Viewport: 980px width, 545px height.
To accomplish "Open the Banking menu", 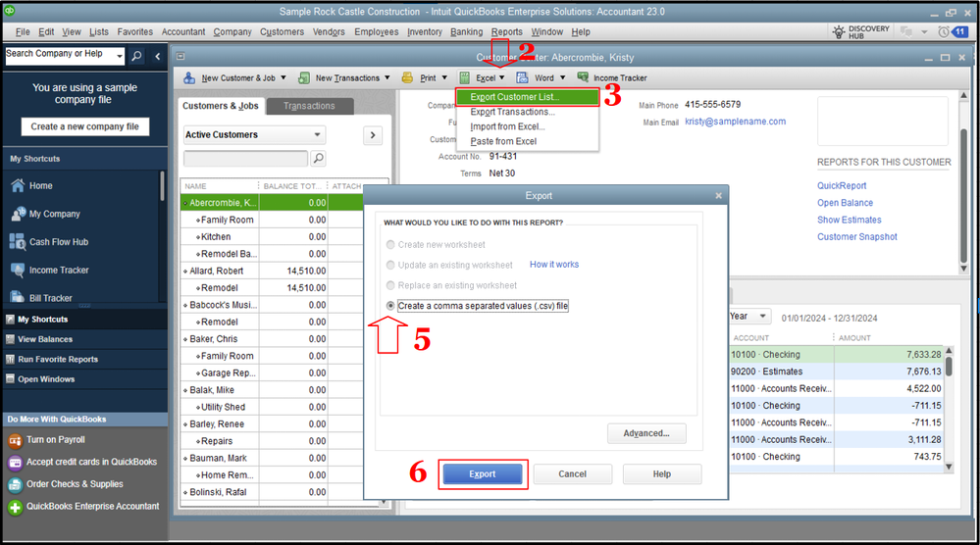I will tap(466, 31).
